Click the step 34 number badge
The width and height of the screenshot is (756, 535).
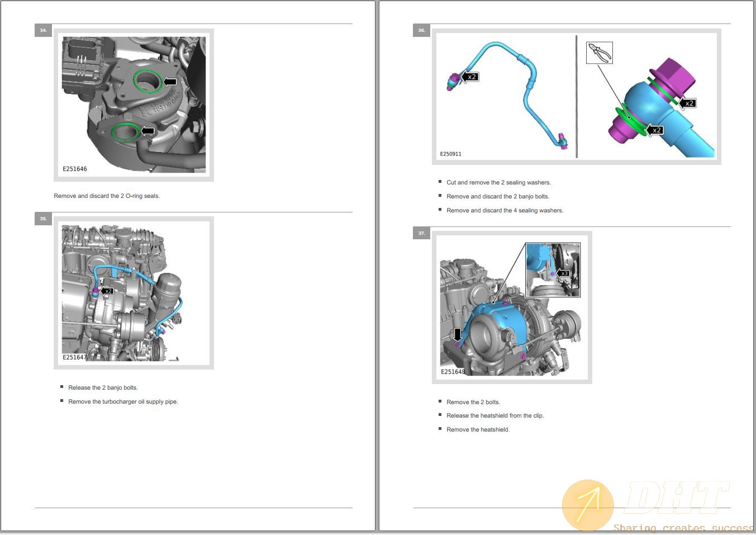tap(44, 30)
